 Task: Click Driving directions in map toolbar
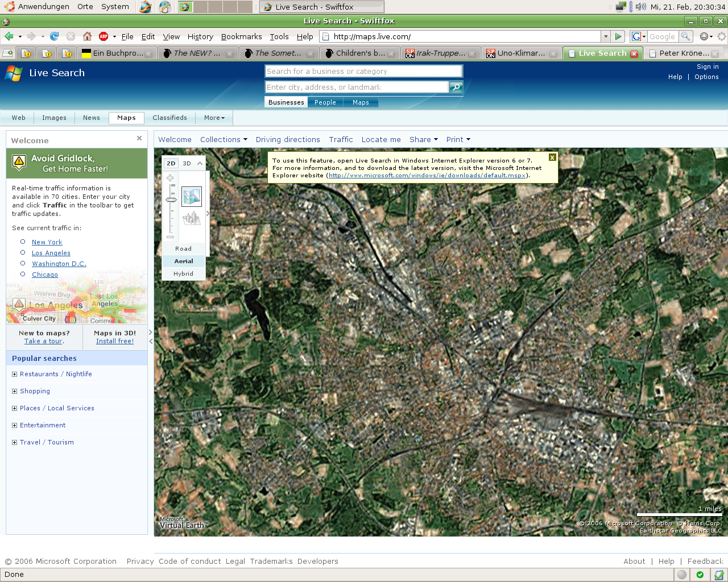288,139
